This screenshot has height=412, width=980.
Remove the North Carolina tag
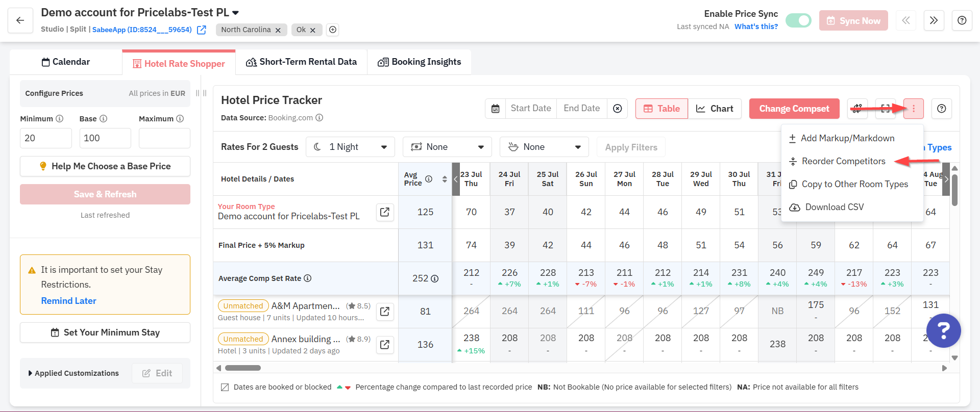(x=278, y=30)
